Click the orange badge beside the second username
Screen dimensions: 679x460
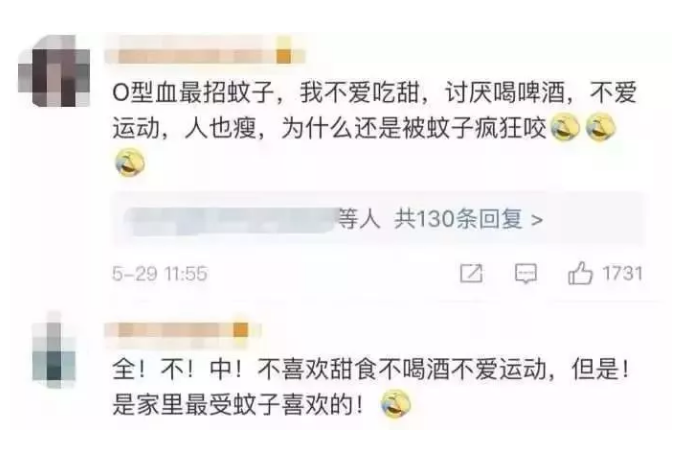[241, 330]
